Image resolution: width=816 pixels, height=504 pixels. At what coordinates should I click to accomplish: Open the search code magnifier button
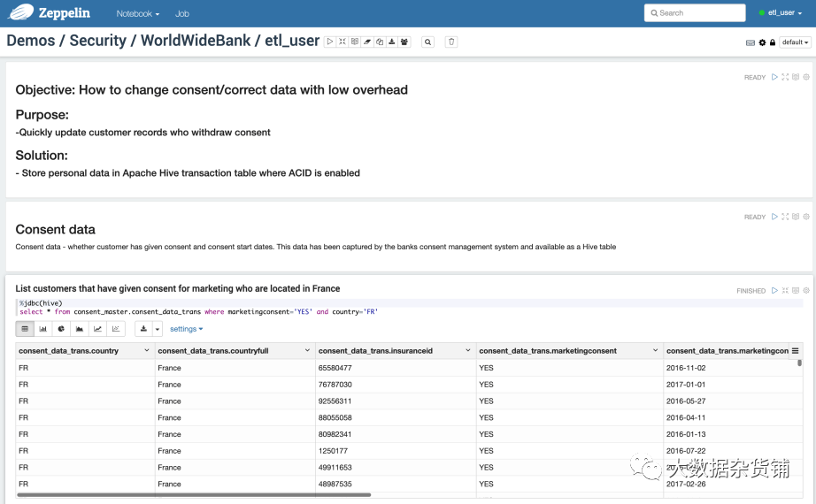click(427, 42)
